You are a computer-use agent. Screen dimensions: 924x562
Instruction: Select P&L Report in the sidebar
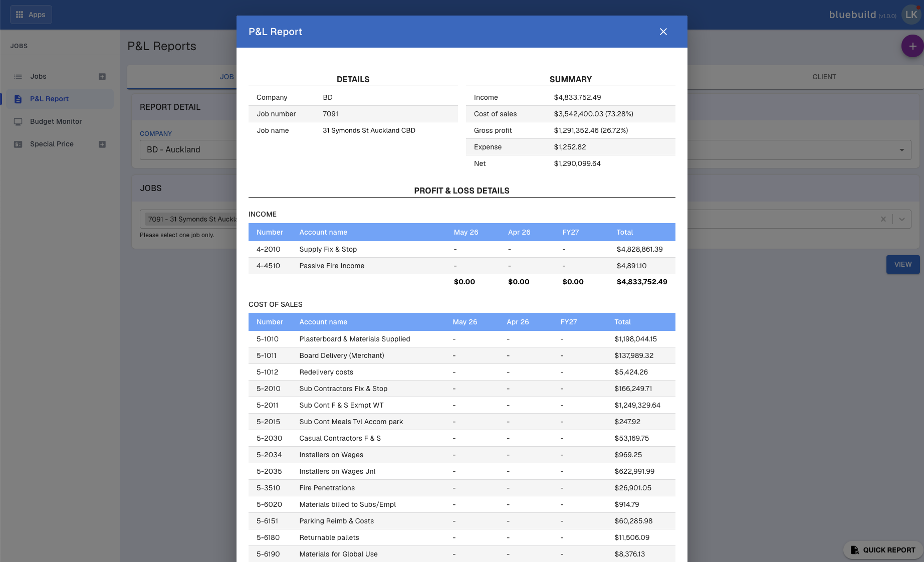tap(60, 99)
